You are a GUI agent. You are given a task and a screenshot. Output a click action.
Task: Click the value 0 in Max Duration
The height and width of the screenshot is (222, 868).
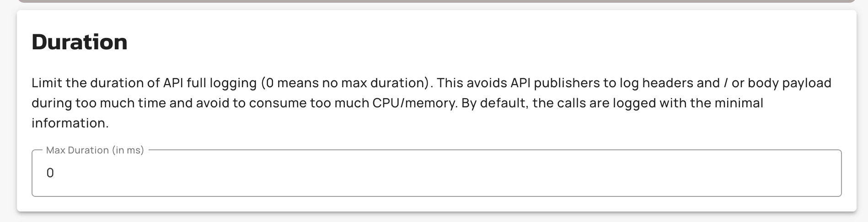[x=50, y=173]
